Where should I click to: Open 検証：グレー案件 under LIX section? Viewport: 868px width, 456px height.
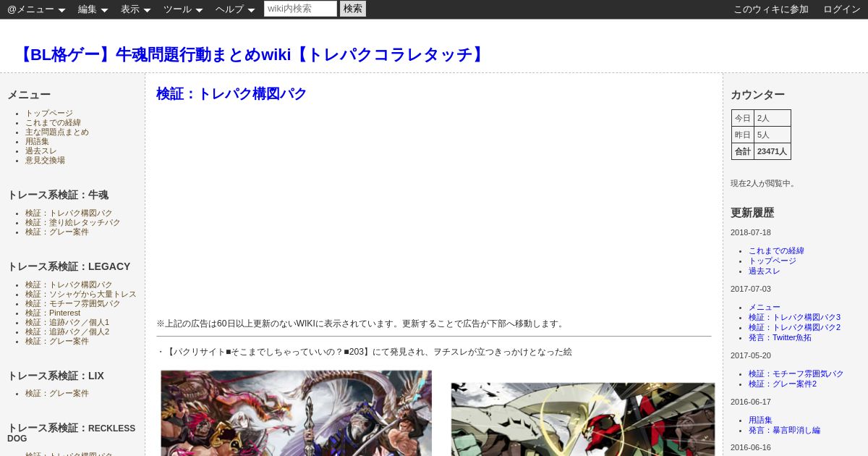click(57, 394)
